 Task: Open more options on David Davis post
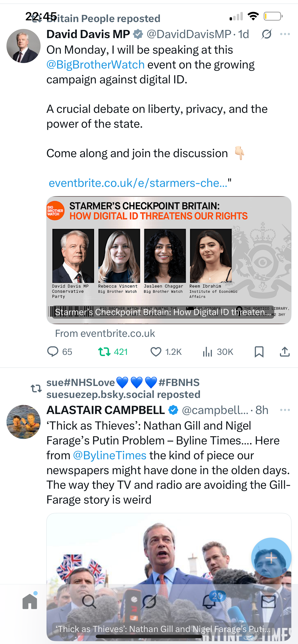(285, 34)
